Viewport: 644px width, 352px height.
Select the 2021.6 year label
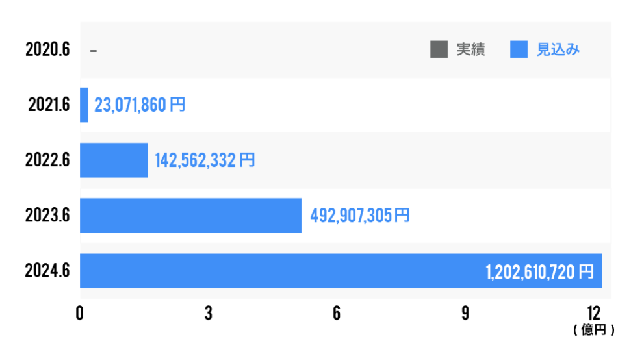[x=49, y=105]
